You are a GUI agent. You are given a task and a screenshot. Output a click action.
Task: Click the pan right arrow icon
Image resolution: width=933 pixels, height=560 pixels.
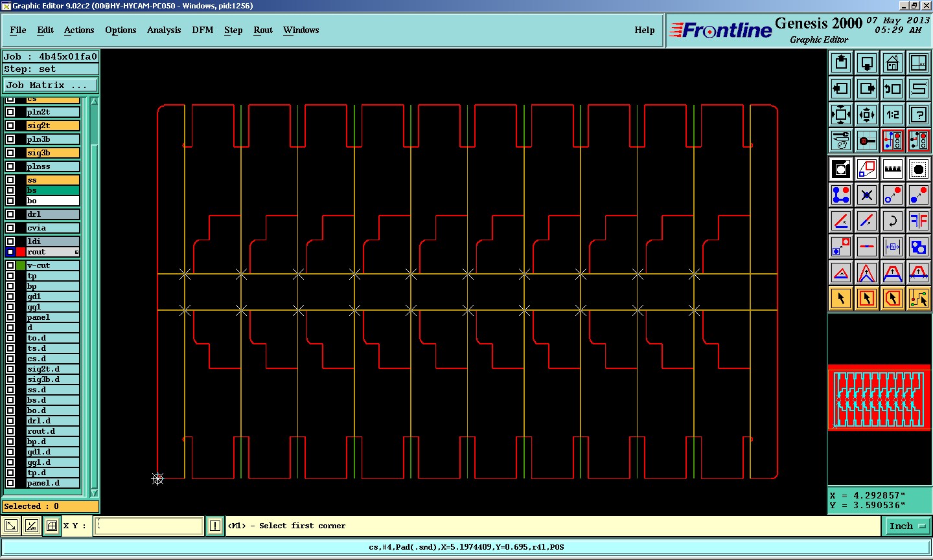[x=867, y=89]
